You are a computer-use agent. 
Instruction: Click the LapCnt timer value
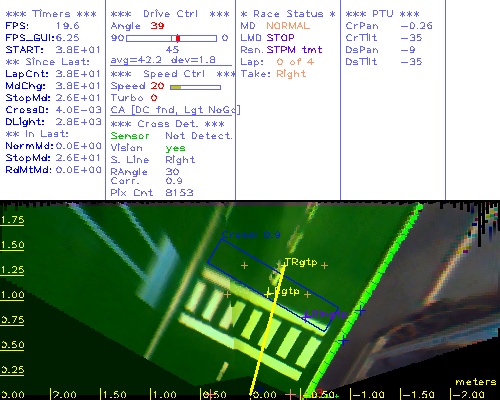78,74
